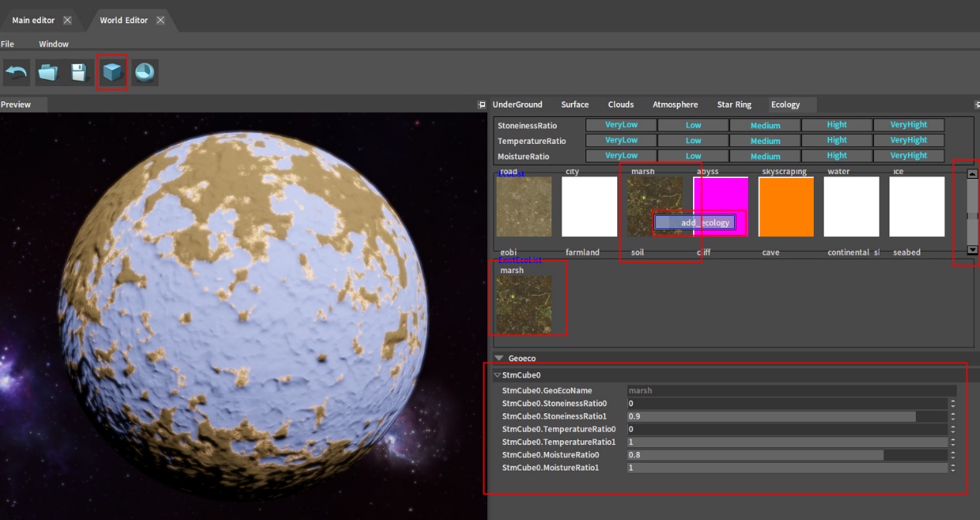This screenshot has height=520, width=980.
Task: Pin the Preview panel with pin icon
Action: coord(483,105)
